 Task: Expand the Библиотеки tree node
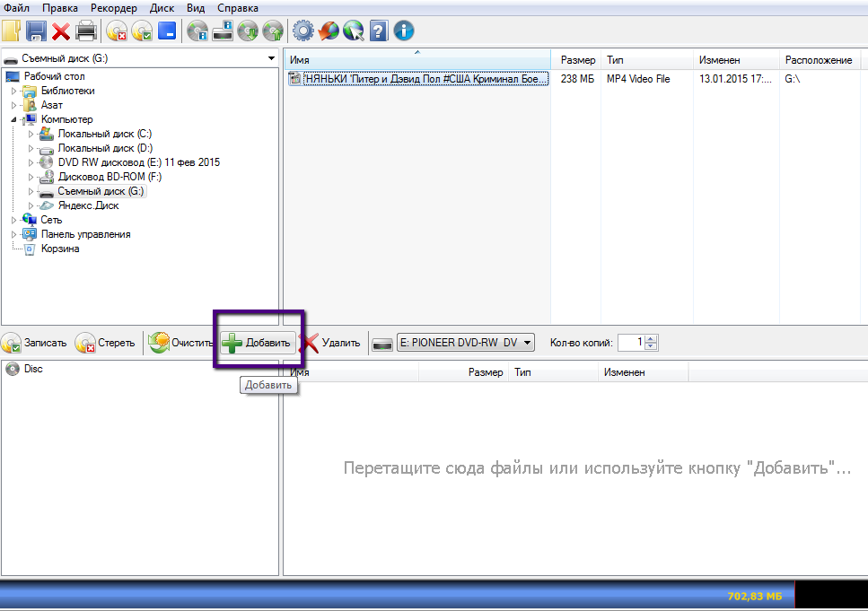pos(14,91)
